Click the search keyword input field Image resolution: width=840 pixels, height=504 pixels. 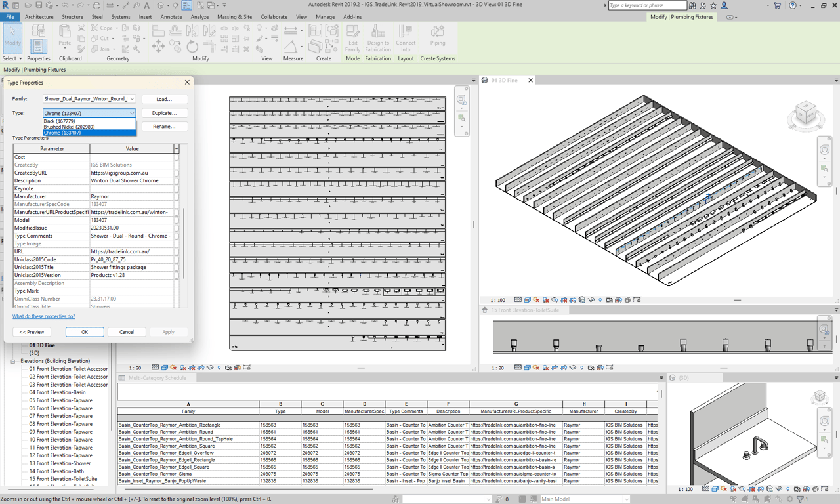(646, 5)
